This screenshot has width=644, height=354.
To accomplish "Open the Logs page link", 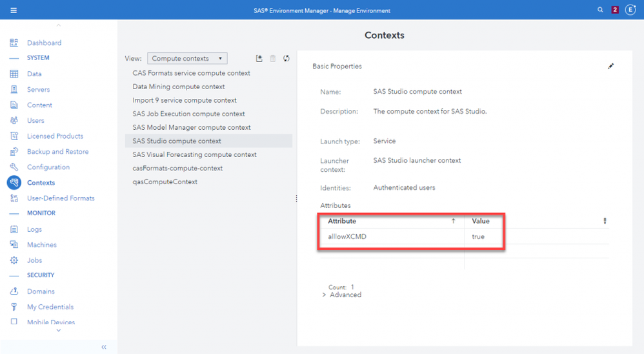I will [x=34, y=229].
